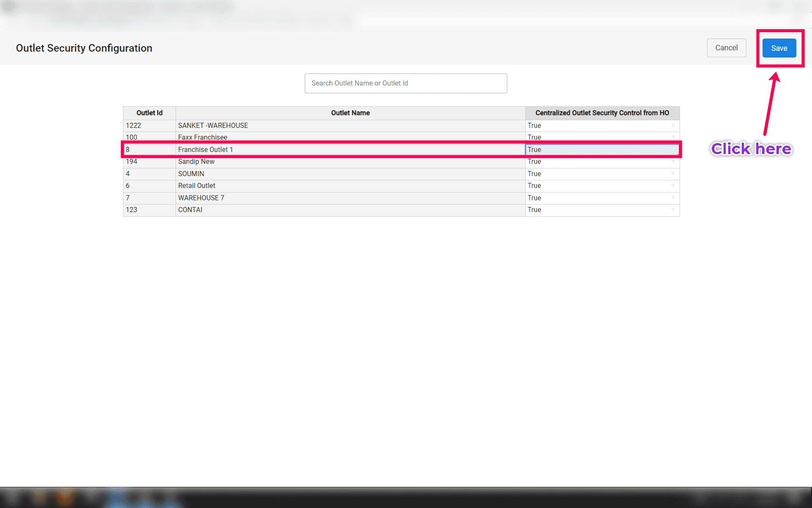Click the Outlet Security Configuration title
812x508 pixels.
[84, 48]
